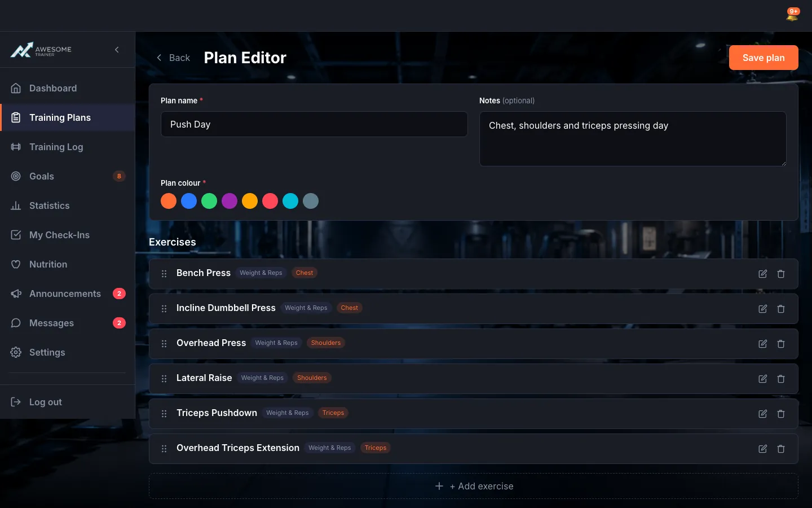Image resolution: width=812 pixels, height=508 pixels.
Task: Open the Settings page
Action: (68, 352)
